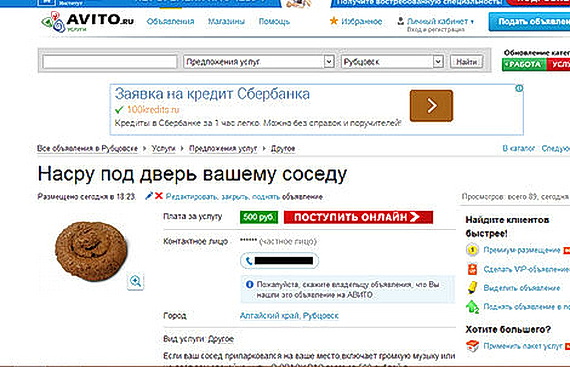Open the Заявка на кредит Сбербанка ad headline
The height and width of the screenshot is (367, 570).
[212, 94]
